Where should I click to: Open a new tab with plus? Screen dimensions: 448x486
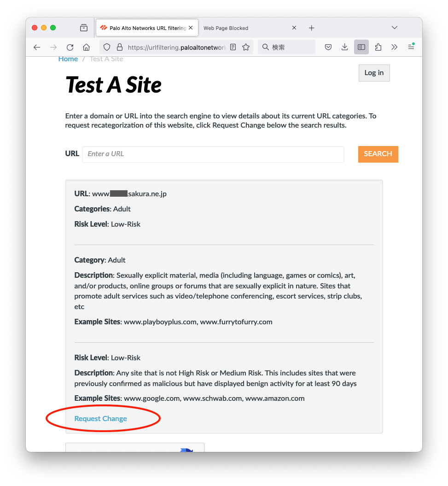click(312, 28)
